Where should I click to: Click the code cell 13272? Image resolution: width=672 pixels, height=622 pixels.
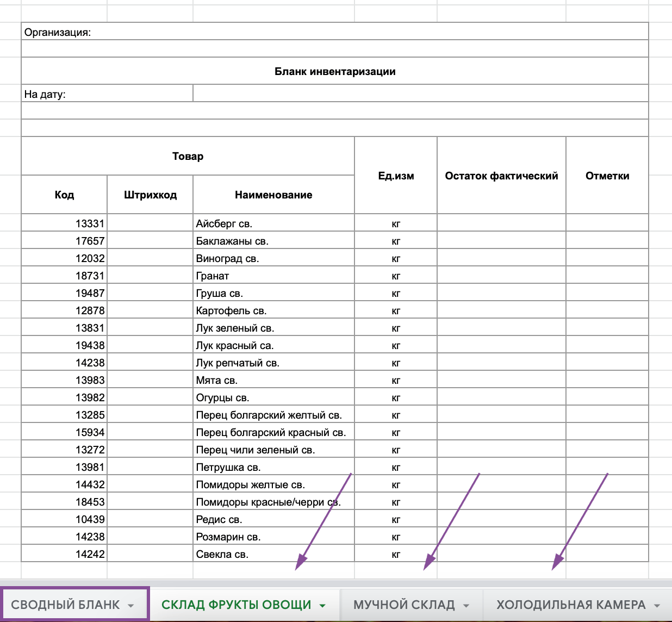(64, 450)
